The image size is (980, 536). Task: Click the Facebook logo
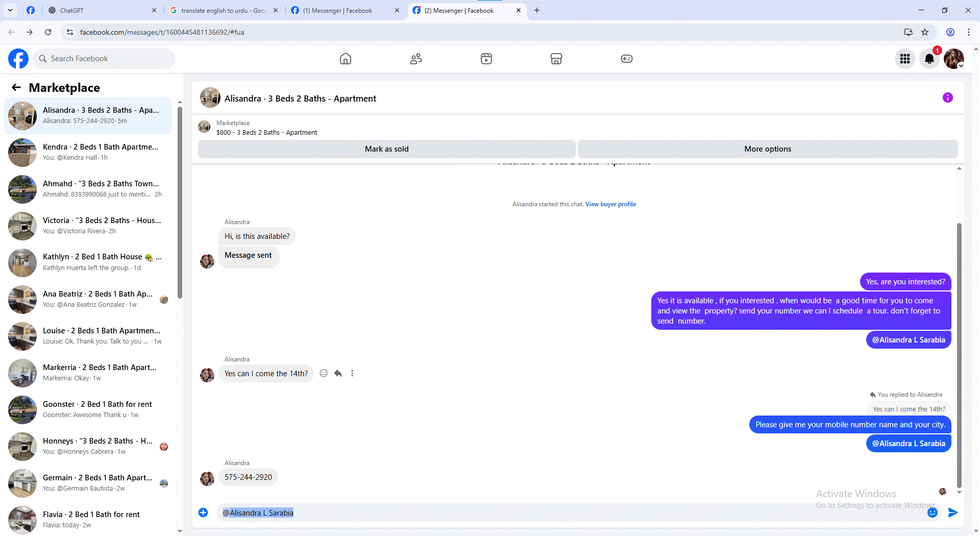coord(18,59)
